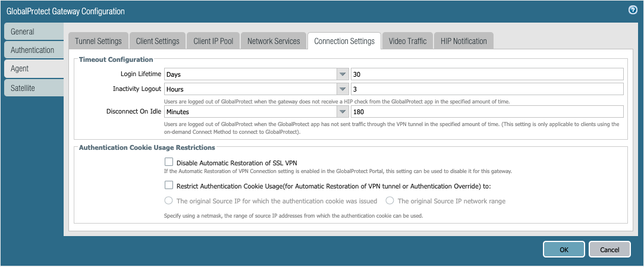Open the Client Settings tab
The image size is (644, 267).
(158, 41)
